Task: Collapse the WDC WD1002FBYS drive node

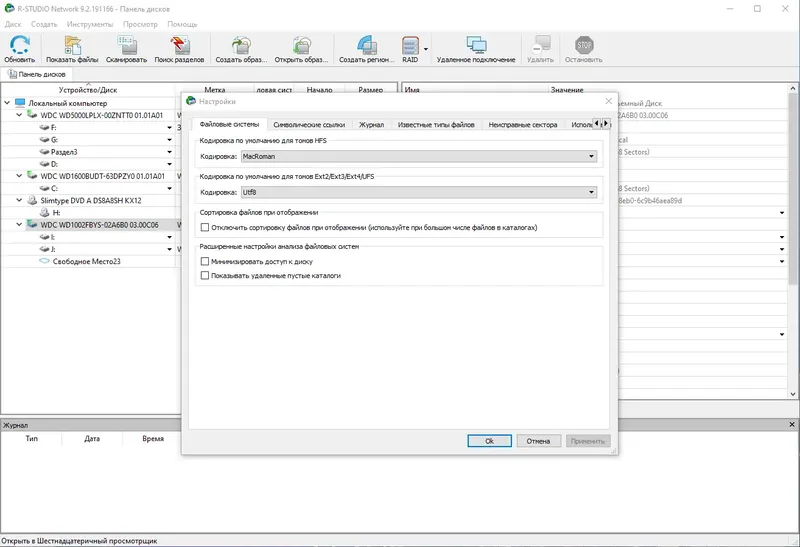Action: 19,224
